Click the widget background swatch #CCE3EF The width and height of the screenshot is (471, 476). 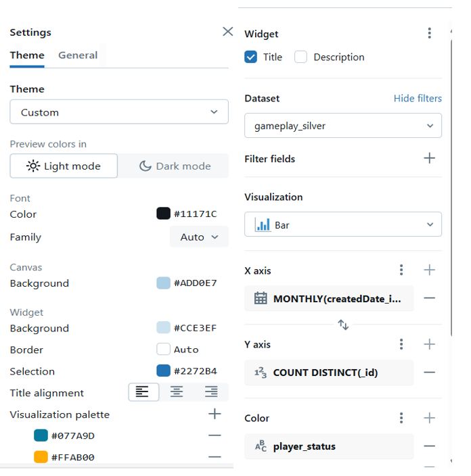(x=163, y=328)
